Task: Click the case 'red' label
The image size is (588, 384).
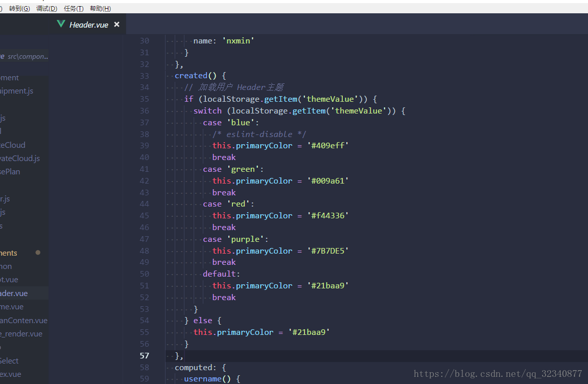Action: tap(229, 204)
